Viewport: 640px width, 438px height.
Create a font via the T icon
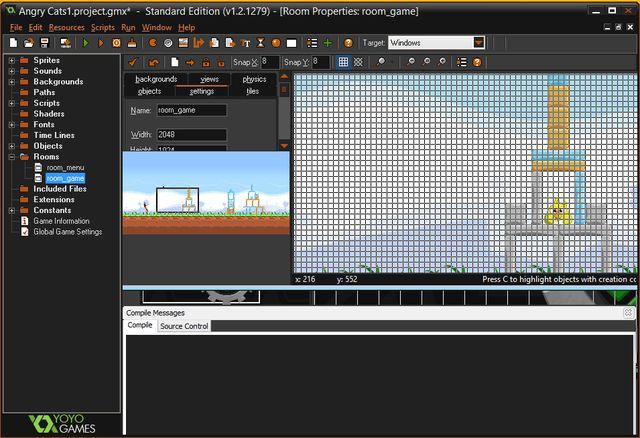pyautogui.click(x=245, y=43)
